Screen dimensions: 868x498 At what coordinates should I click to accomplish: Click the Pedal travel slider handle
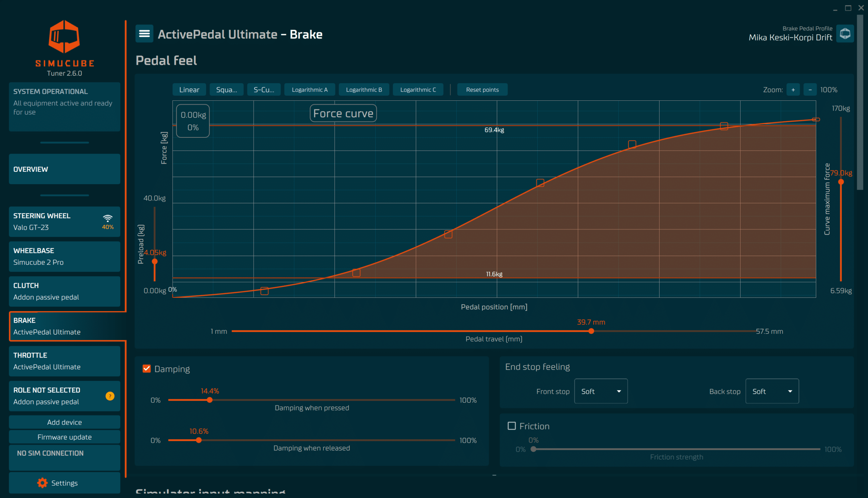pyautogui.click(x=591, y=331)
